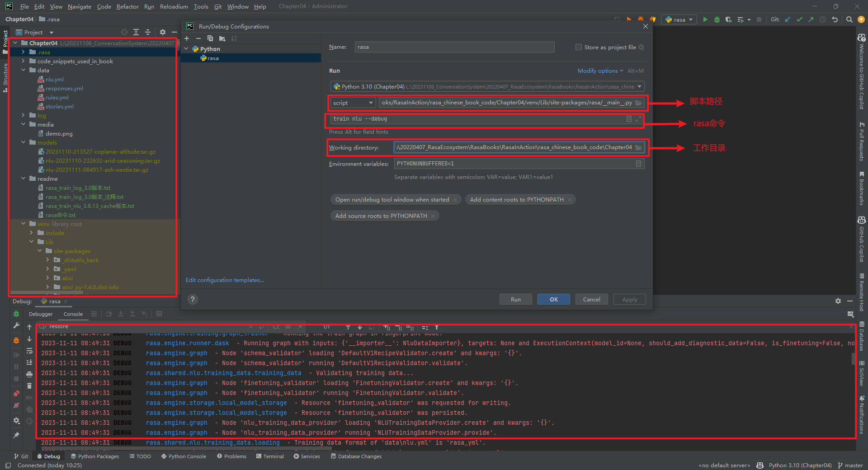This screenshot has width=868, height=470.
Task: Expand the log folder in Project tree
Action: (24, 115)
